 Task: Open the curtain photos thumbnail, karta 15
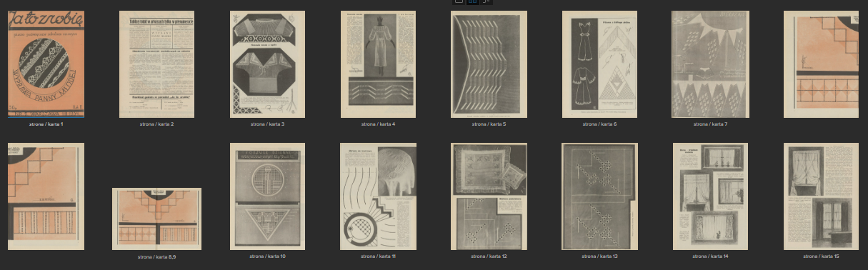coord(821,196)
